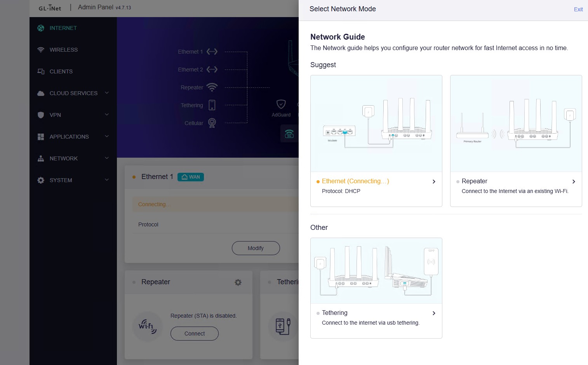Image resolution: width=588 pixels, height=365 pixels.
Task: Click the Repeater wifi icon in diagram
Action: pos(212,87)
